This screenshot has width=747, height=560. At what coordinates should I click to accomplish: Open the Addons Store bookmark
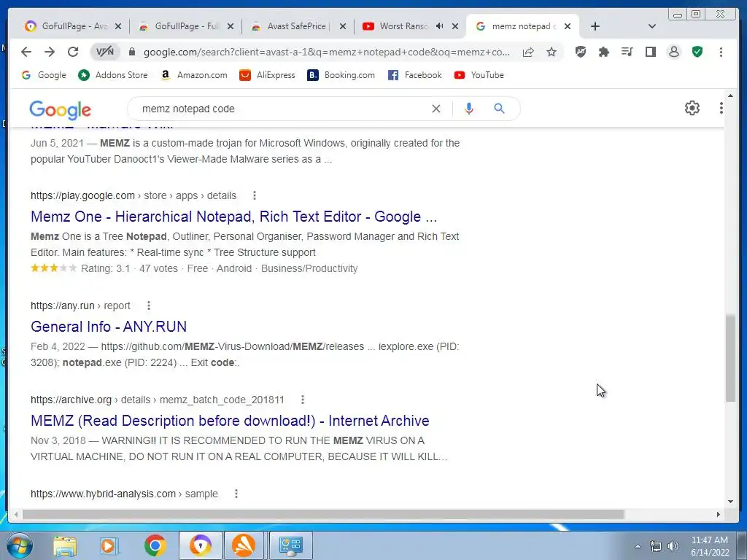click(113, 75)
